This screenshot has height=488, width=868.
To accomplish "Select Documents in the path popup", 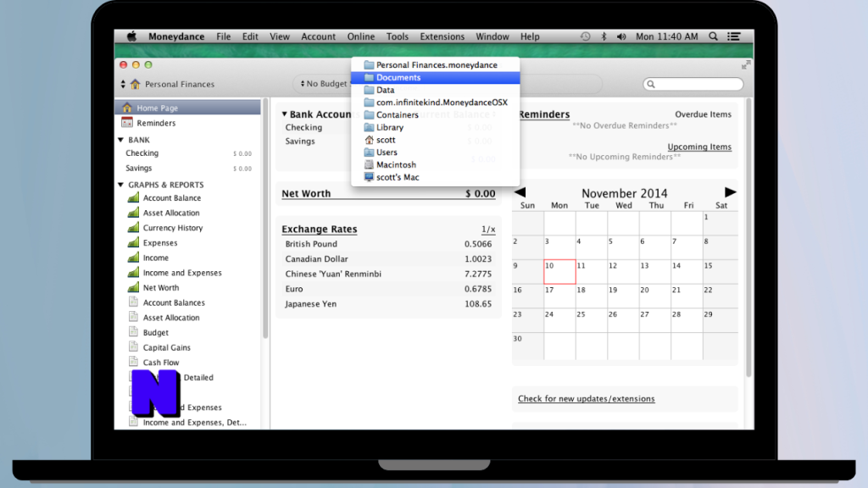I will pos(436,77).
